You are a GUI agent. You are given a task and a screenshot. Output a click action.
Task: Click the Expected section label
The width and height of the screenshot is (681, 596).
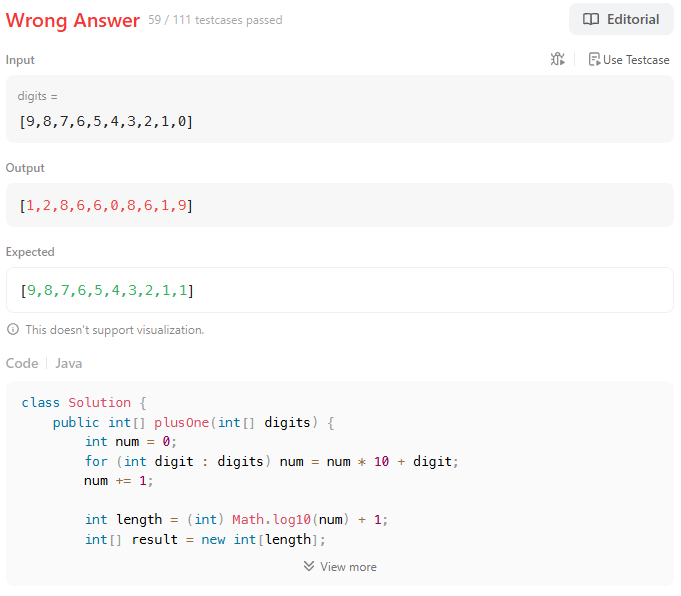click(x=30, y=252)
